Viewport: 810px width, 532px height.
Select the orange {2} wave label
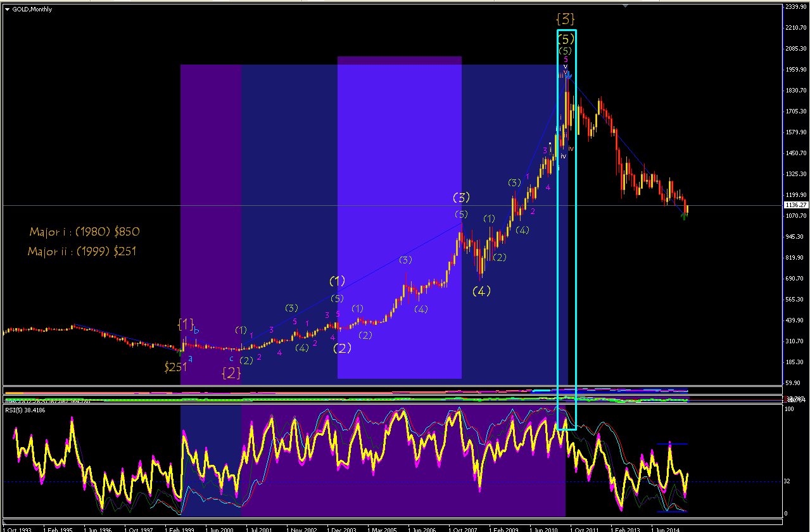(231, 373)
